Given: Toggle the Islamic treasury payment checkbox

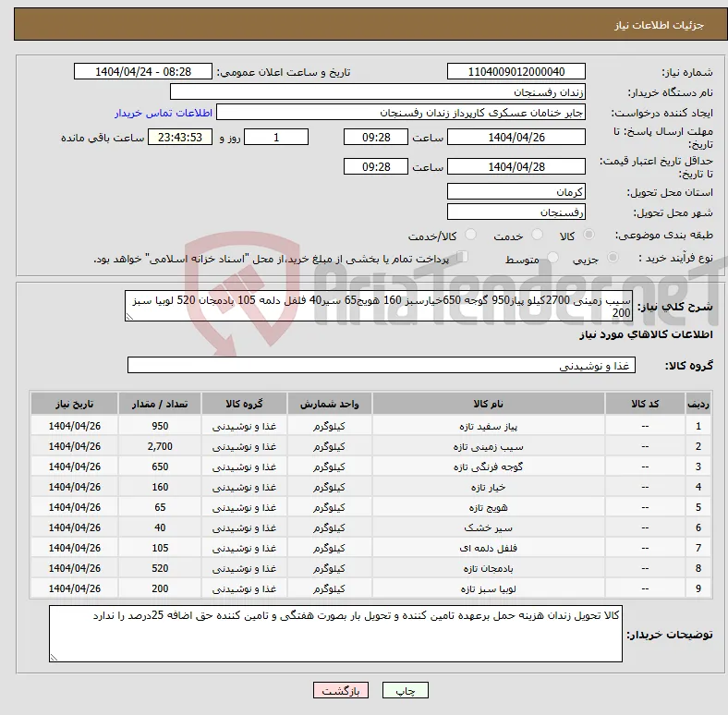Looking at the screenshot, I should (x=463, y=256).
